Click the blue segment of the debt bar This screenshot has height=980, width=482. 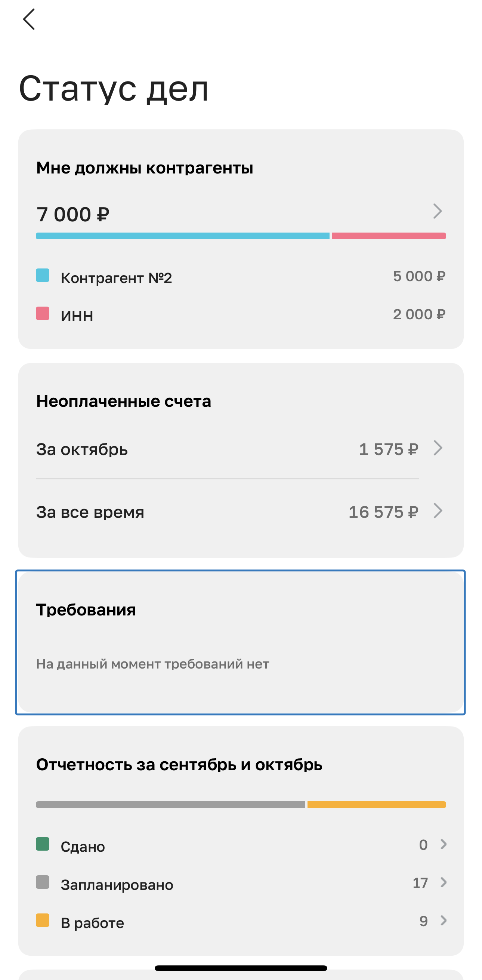(182, 236)
